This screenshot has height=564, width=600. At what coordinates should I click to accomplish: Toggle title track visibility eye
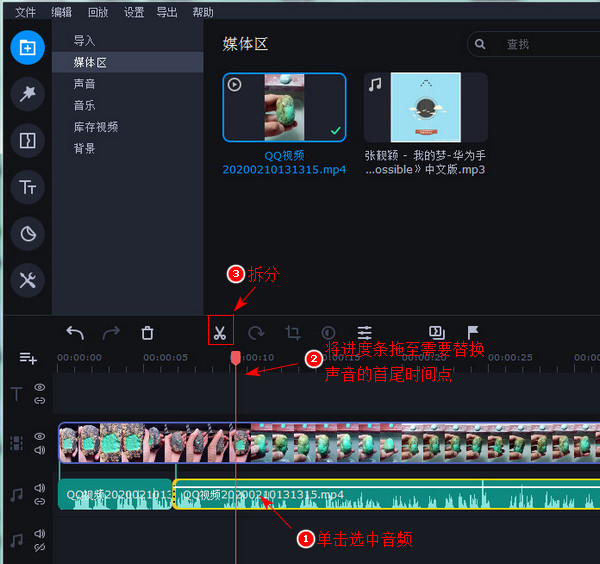pyautogui.click(x=40, y=387)
